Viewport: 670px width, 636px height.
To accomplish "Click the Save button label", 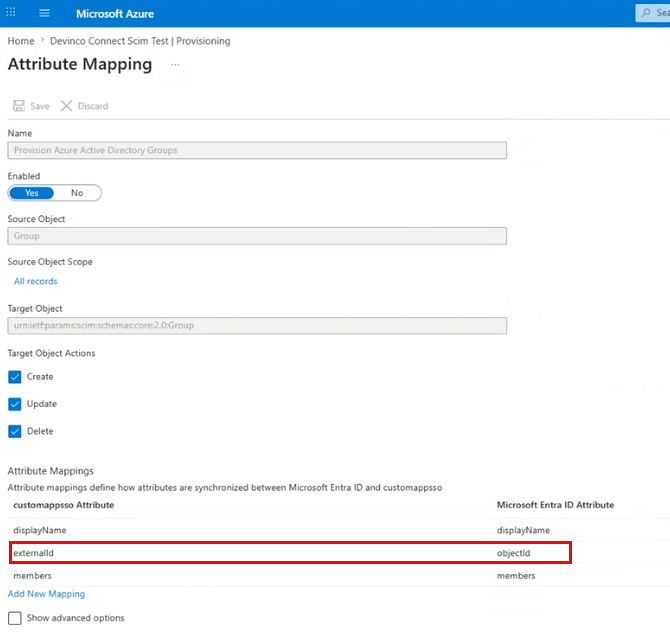I will [40, 106].
